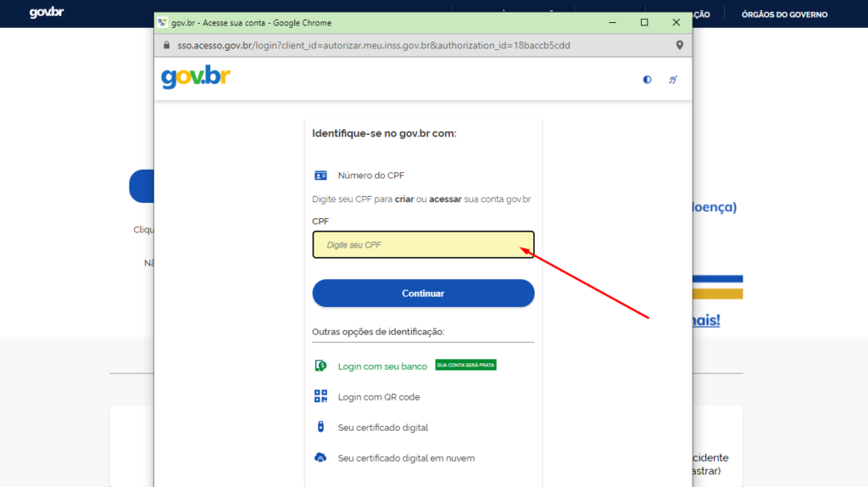Open VLibras accessibility icon
This screenshot has width=868, height=487.
672,80
